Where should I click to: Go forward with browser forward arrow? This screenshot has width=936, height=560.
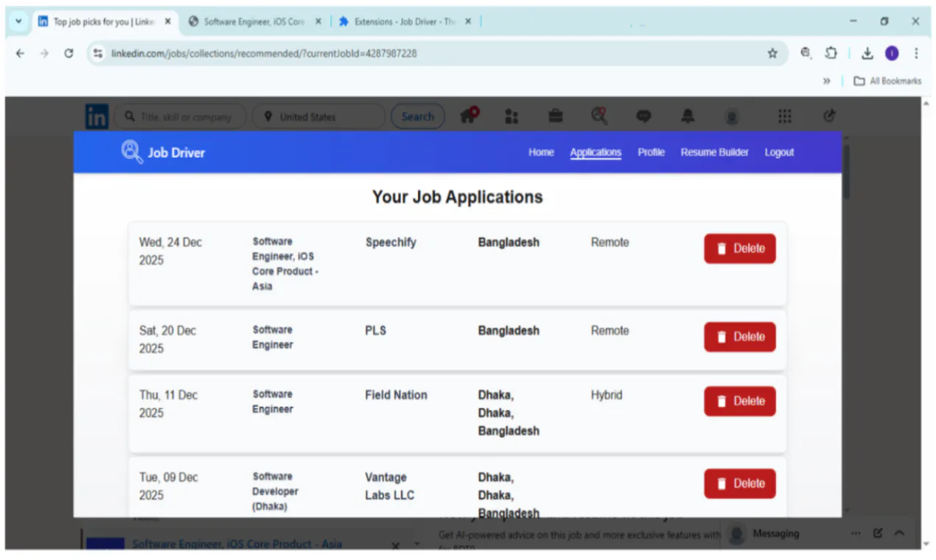[44, 53]
